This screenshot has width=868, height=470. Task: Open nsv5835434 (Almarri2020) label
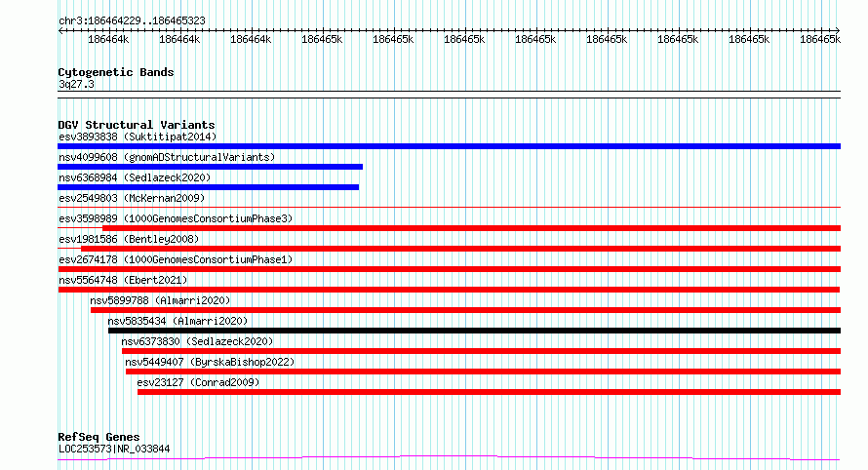(178, 321)
